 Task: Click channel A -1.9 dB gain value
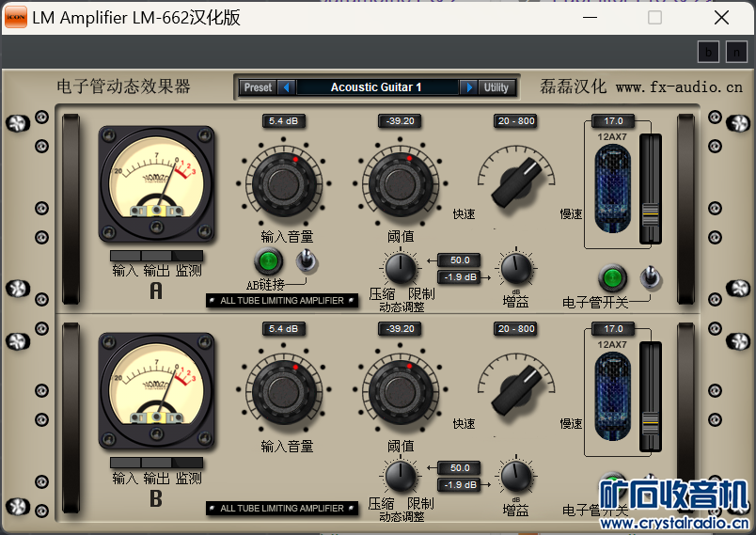[x=460, y=277]
